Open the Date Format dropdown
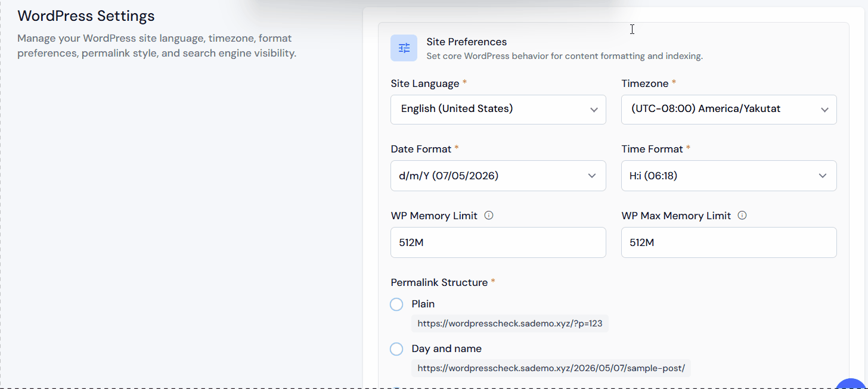The image size is (868, 389). pos(498,176)
